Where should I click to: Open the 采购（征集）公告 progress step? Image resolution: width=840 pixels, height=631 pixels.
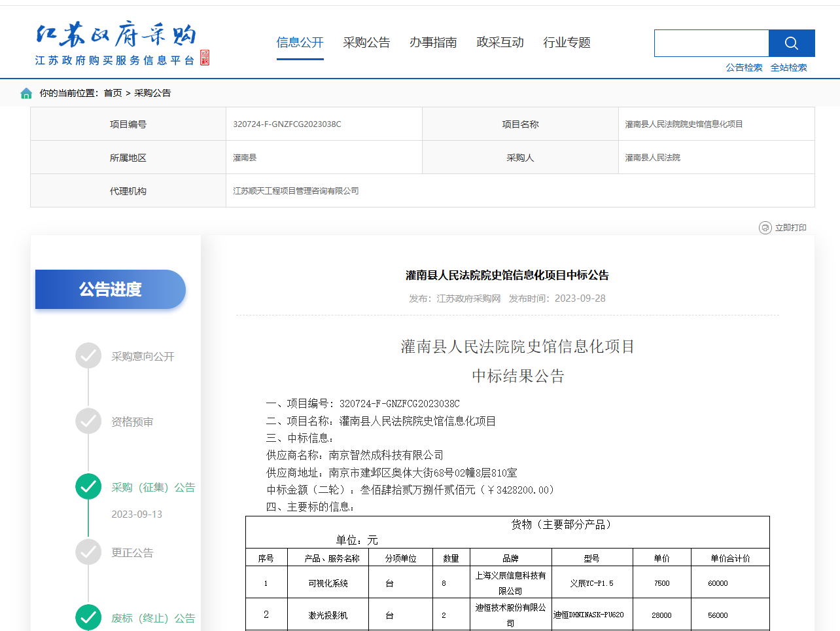[153, 487]
